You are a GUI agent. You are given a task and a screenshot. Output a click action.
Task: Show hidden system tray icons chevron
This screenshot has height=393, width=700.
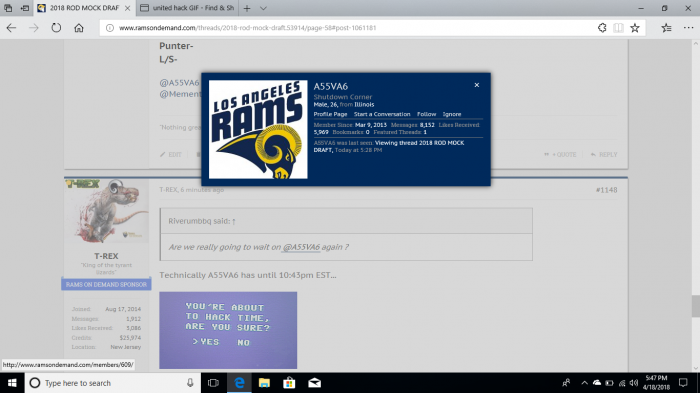(584, 383)
